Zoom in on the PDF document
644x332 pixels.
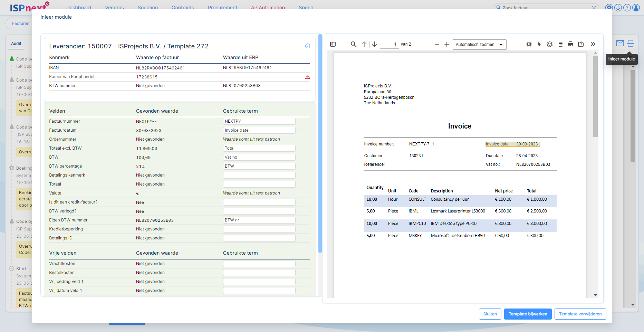(447, 44)
